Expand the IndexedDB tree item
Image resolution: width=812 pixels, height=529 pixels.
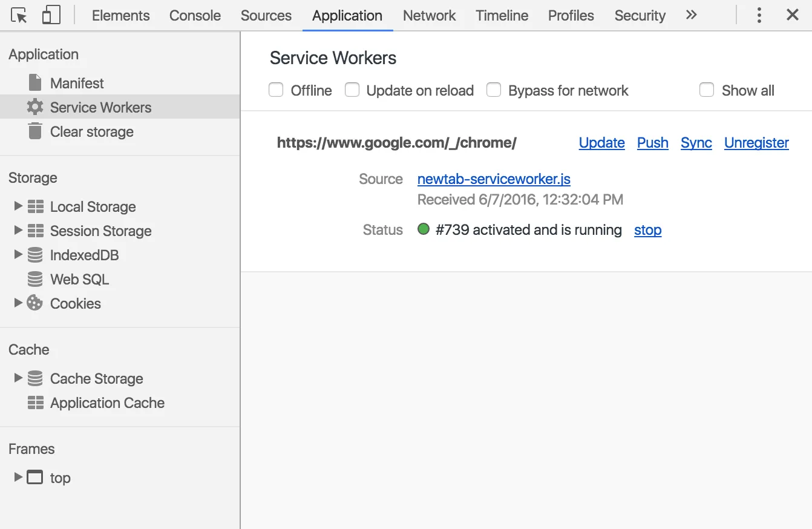click(18, 255)
